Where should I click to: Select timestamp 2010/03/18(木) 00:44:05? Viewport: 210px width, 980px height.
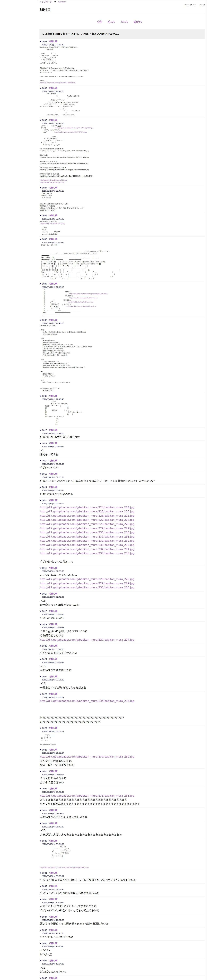point(53,433)
